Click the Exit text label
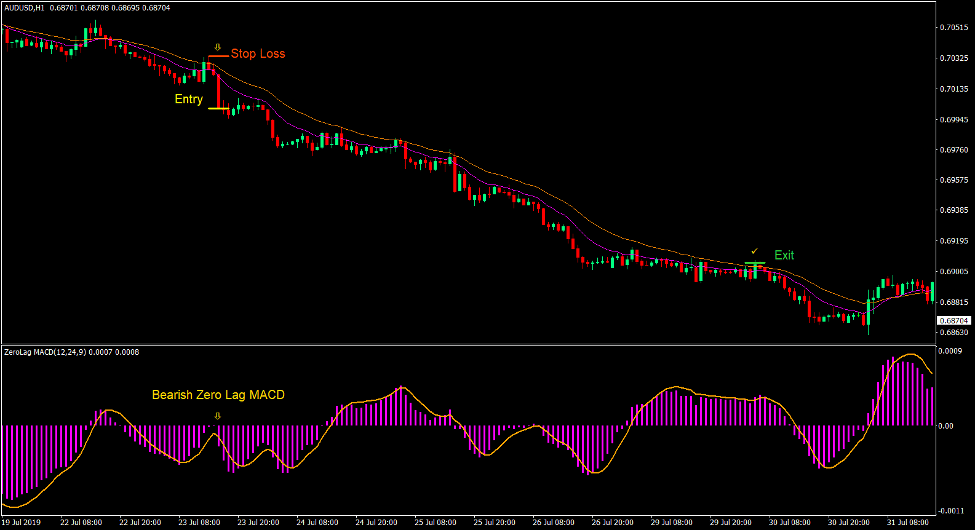The image size is (977, 531). [784, 255]
